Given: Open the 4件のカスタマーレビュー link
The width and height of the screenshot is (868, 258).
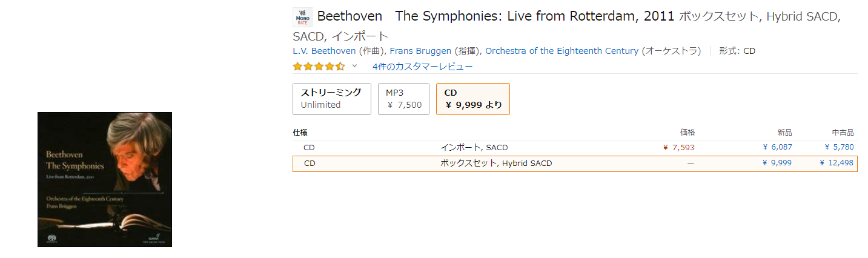Looking at the screenshot, I should [x=422, y=66].
